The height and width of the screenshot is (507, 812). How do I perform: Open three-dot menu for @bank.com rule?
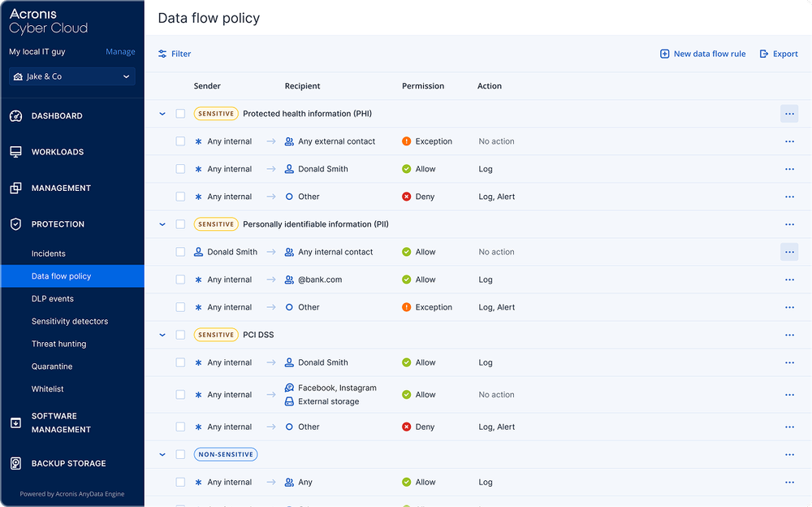coord(789,279)
